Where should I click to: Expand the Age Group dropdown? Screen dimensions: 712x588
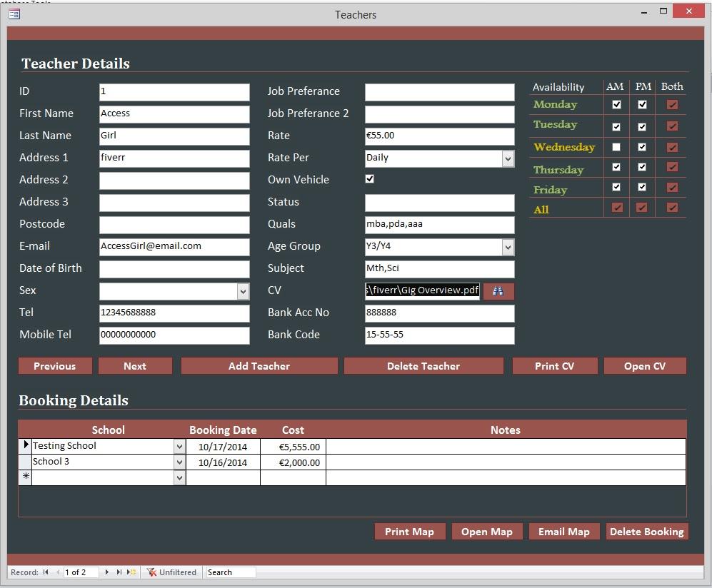click(507, 247)
